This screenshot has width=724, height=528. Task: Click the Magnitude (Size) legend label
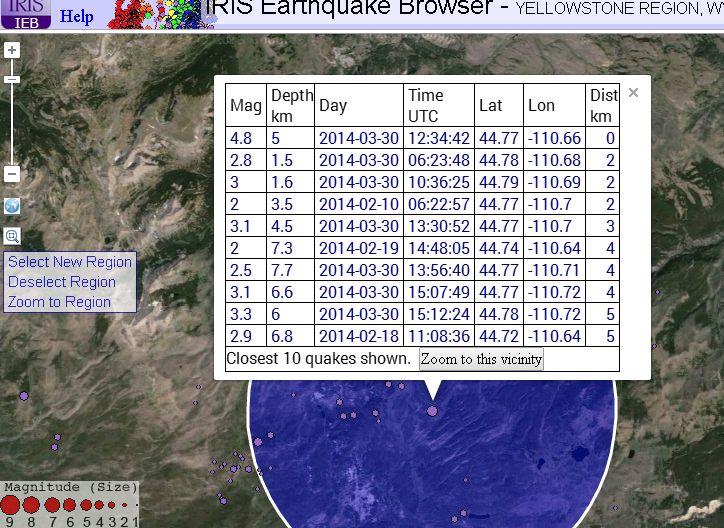(71, 487)
